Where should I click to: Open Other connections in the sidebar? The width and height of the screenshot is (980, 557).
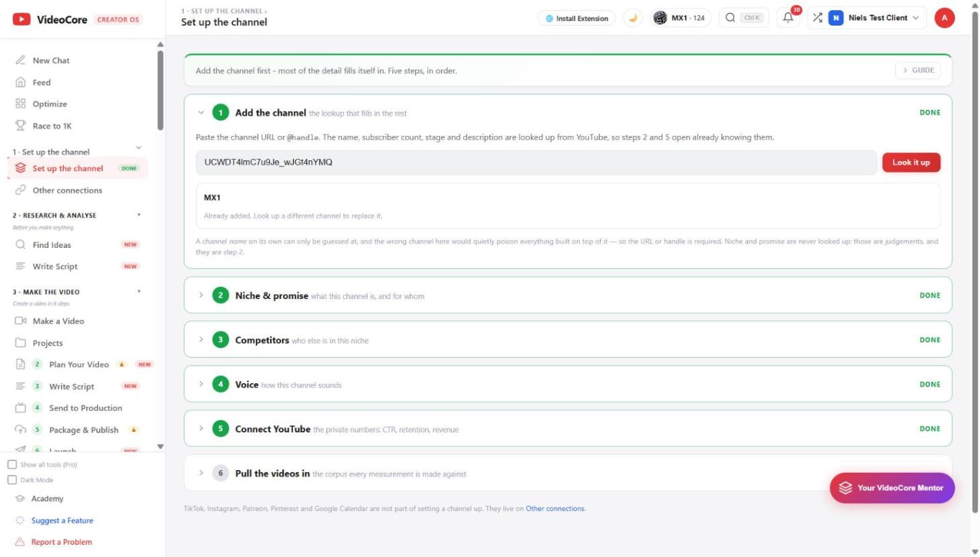point(67,191)
